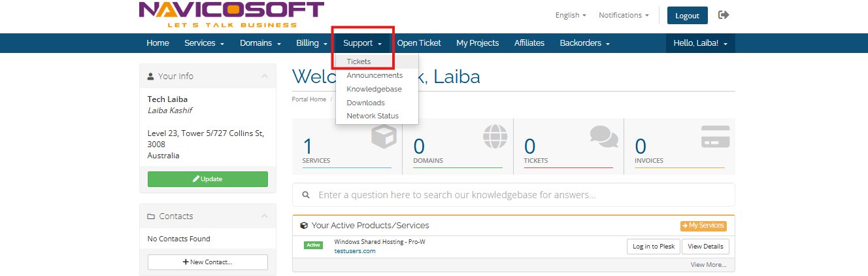The image size is (868, 276).
Task: Open the testusers.com domain link
Action: click(x=354, y=251)
